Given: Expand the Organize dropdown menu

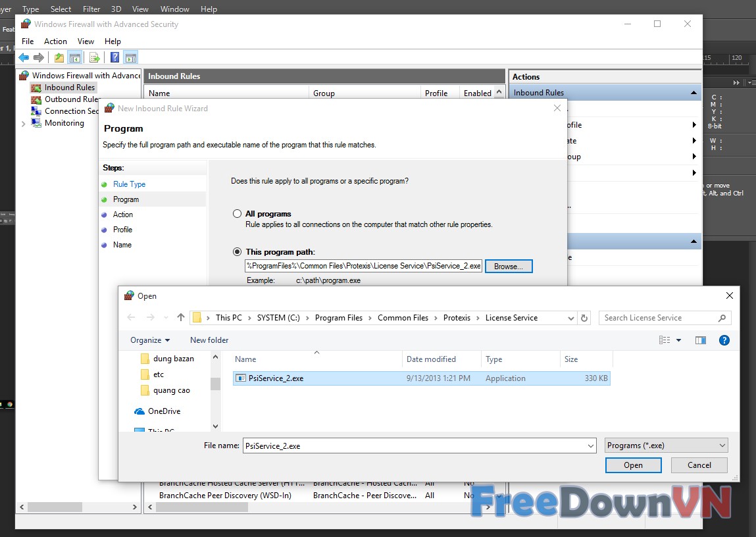Looking at the screenshot, I should pyautogui.click(x=150, y=340).
